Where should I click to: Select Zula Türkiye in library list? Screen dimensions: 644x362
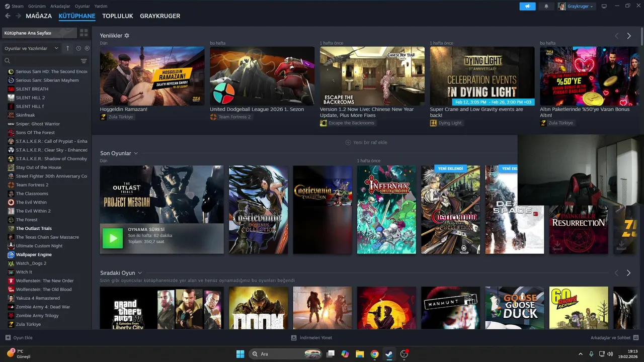point(28,324)
